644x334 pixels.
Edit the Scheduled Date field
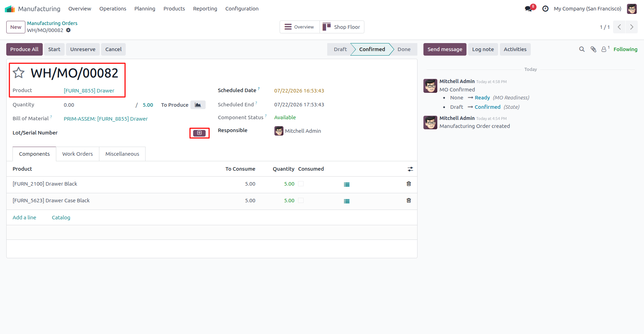299,91
